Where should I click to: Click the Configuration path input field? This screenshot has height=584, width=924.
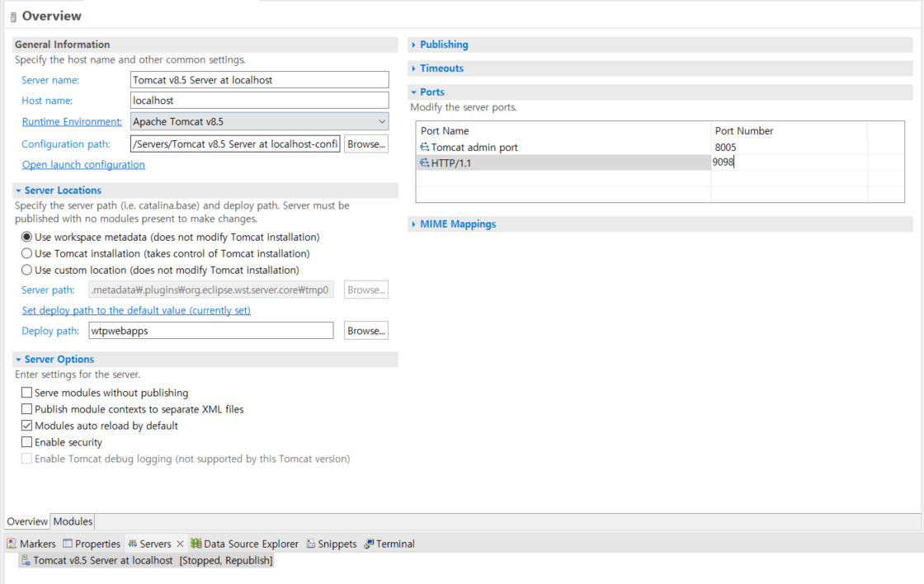tap(235, 144)
